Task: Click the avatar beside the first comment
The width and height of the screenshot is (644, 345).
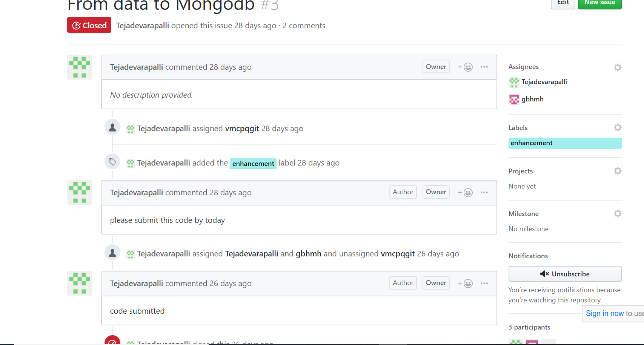Action: [80, 67]
